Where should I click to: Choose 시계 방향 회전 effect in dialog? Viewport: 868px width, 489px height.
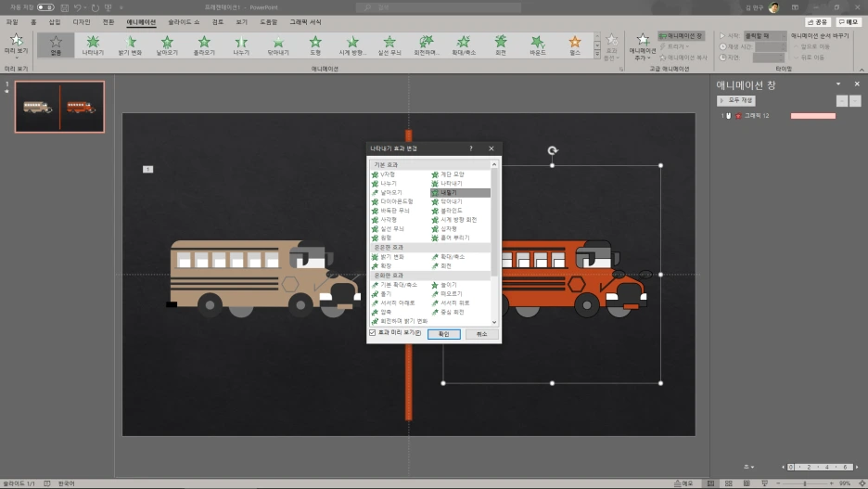click(x=453, y=220)
